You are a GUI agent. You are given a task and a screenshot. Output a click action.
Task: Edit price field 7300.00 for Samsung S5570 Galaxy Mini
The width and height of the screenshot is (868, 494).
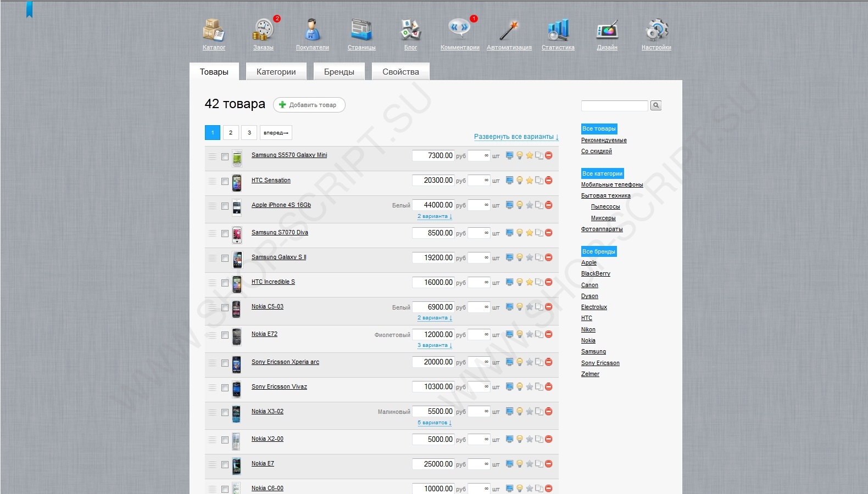click(x=433, y=156)
